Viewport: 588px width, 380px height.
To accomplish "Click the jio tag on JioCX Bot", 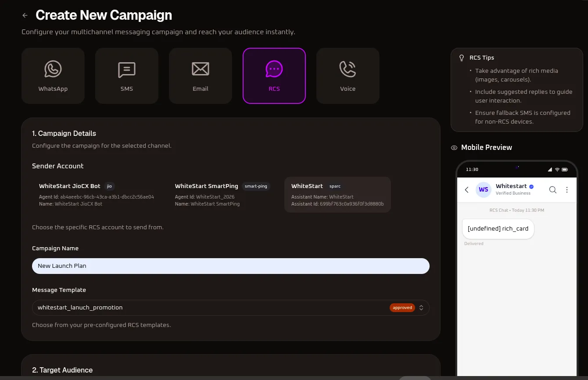I will pyautogui.click(x=109, y=186).
